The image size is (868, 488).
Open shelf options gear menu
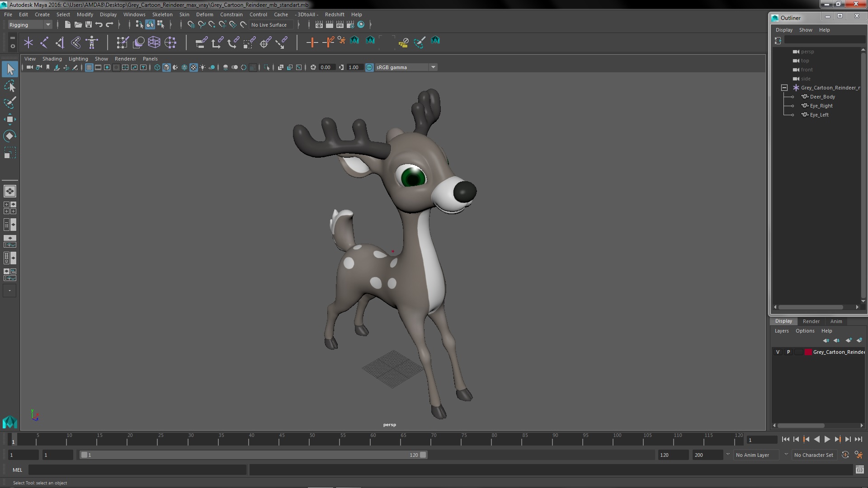13,46
